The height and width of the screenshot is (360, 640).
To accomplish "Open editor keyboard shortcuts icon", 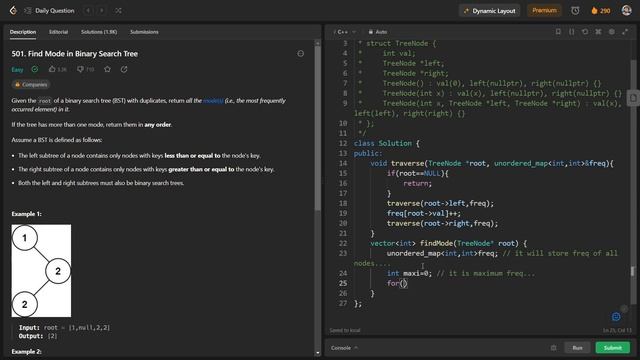I will pyautogui.click(x=598, y=31).
